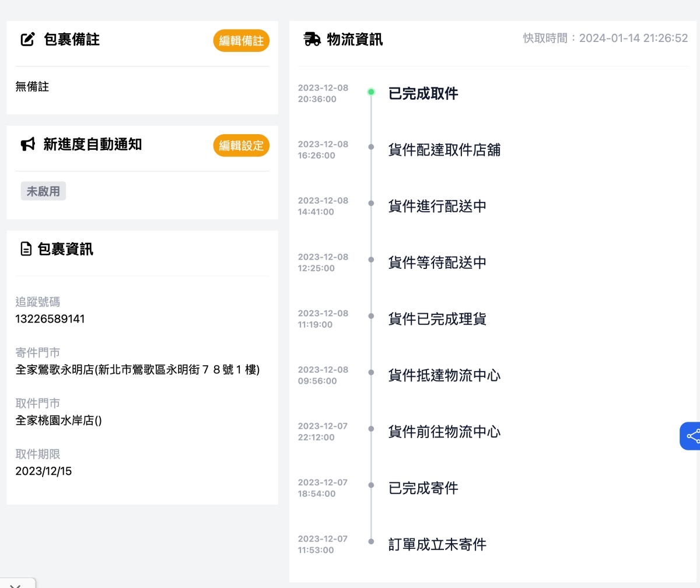
Task: Click the 追蹤號碼 field label
Action: [38, 302]
